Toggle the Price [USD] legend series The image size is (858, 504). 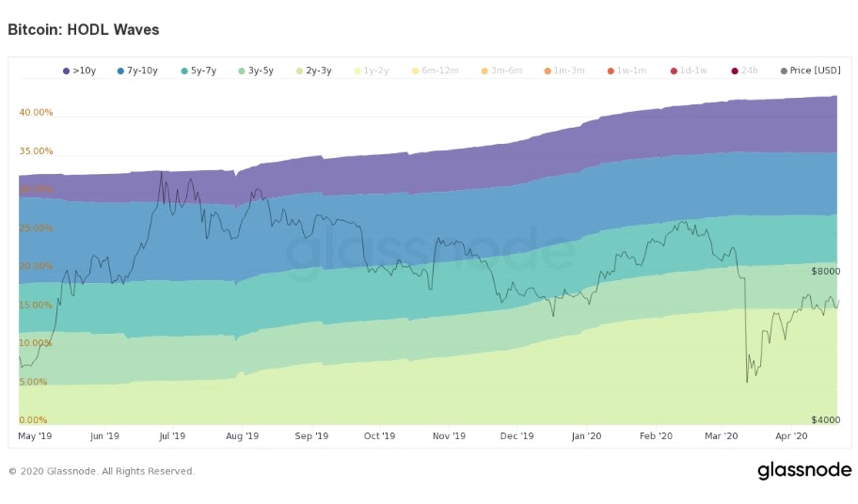(x=810, y=71)
